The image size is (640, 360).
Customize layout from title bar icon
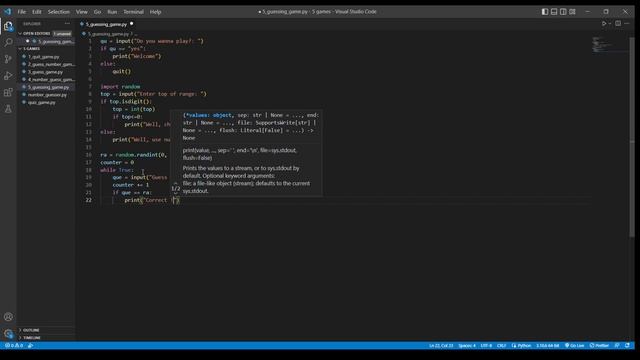point(572,12)
